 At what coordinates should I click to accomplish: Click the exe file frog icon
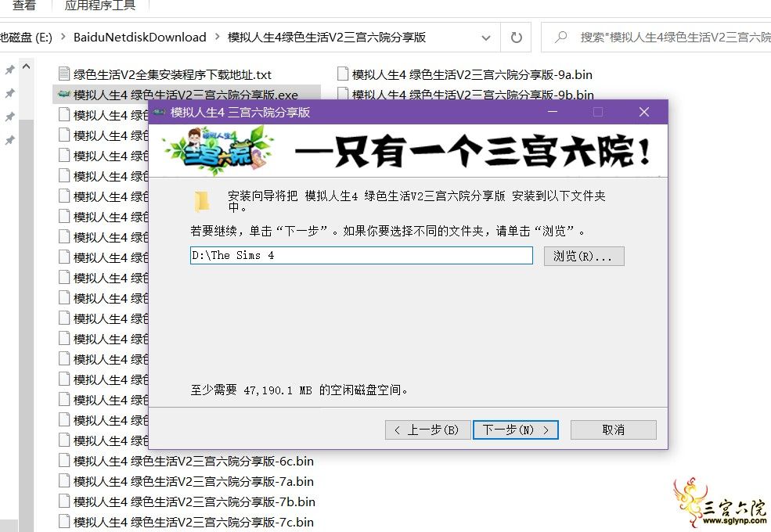click(x=64, y=94)
